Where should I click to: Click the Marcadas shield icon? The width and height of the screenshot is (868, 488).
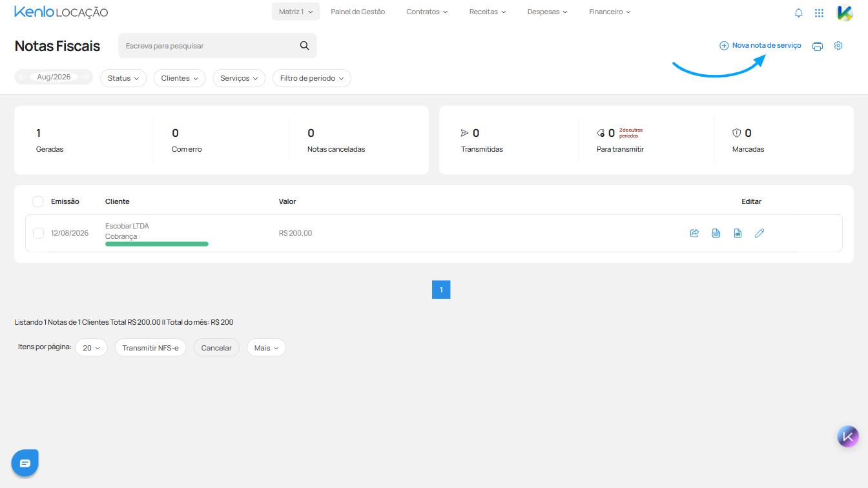click(736, 133)
